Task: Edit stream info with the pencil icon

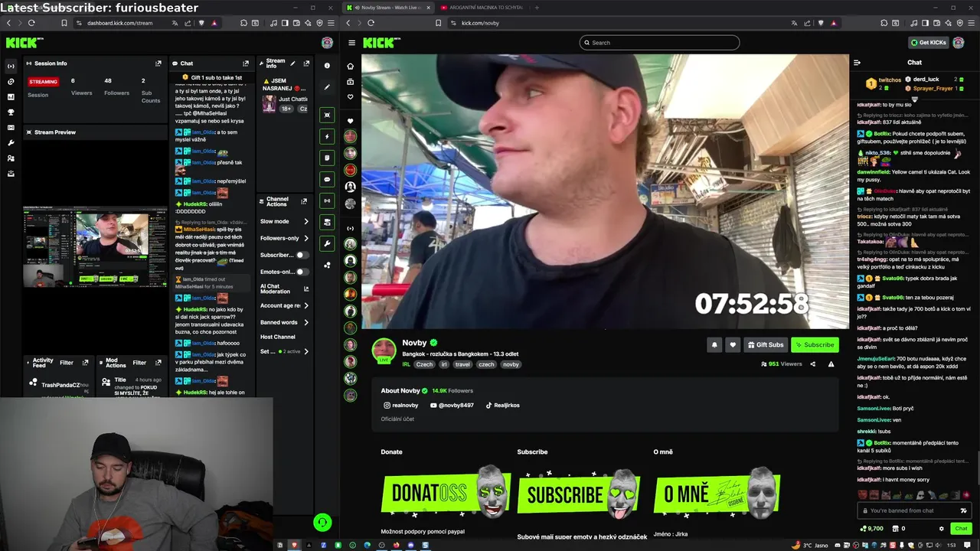Action: pyautogui.click(x=292, y=64)
